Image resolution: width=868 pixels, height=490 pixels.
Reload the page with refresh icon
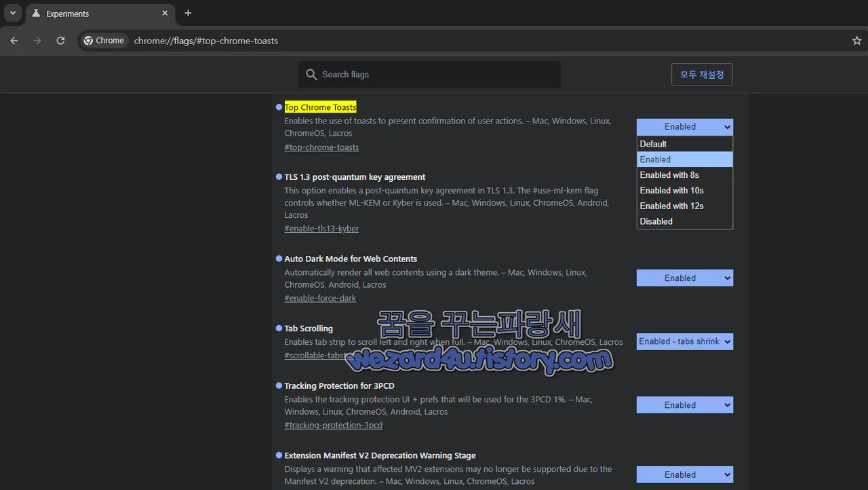60,41
